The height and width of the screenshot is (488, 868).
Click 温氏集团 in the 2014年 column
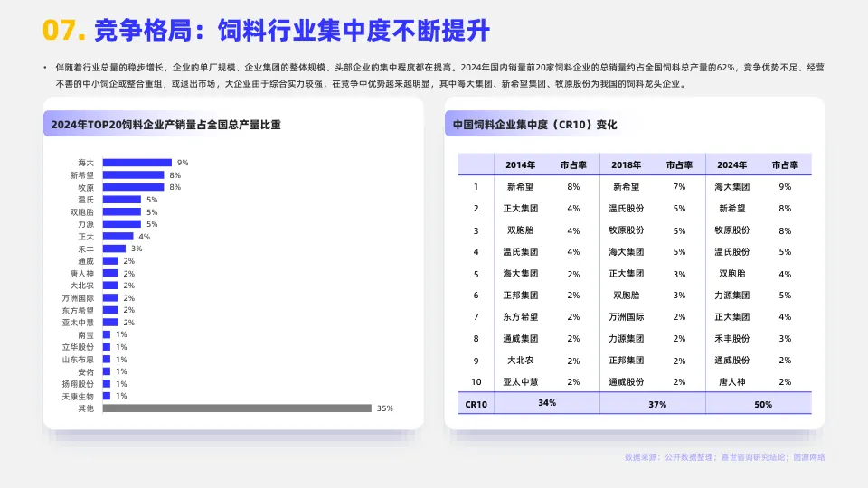click(x=521, y=252)
